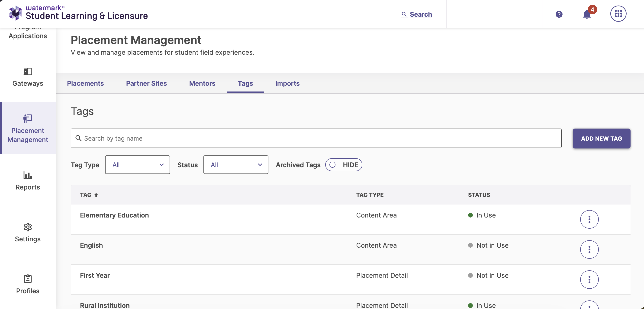This screenshot has height=309, width=644.
Task: Click magnifier icon in tag search box
Action: (x=78, y=138)
